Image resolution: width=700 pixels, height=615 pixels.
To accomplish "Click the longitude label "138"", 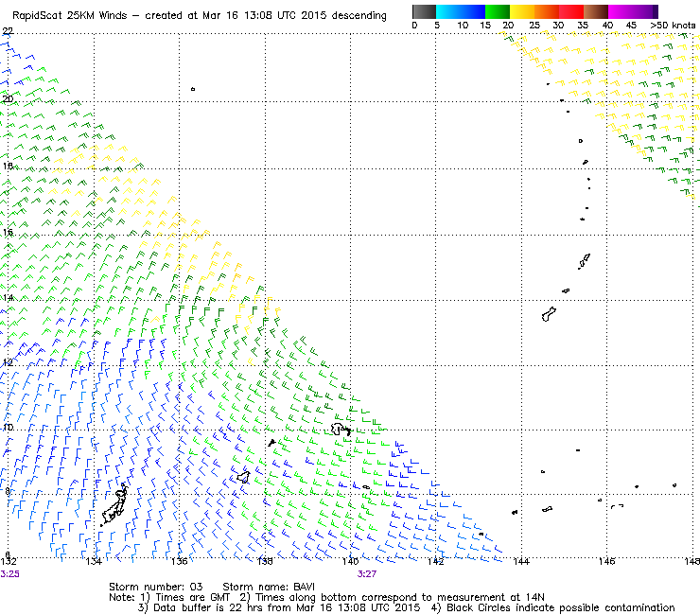I will (265, 562).
